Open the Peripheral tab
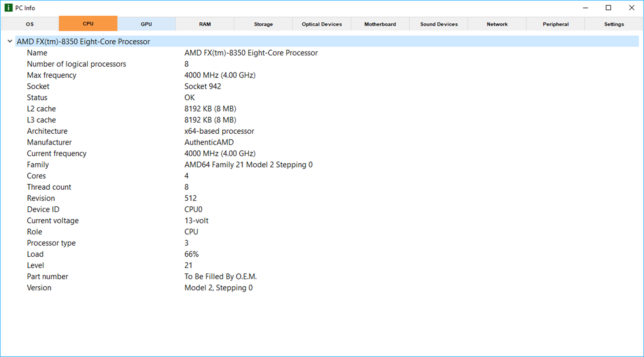The image size is (644, 357). pos(555,24)
